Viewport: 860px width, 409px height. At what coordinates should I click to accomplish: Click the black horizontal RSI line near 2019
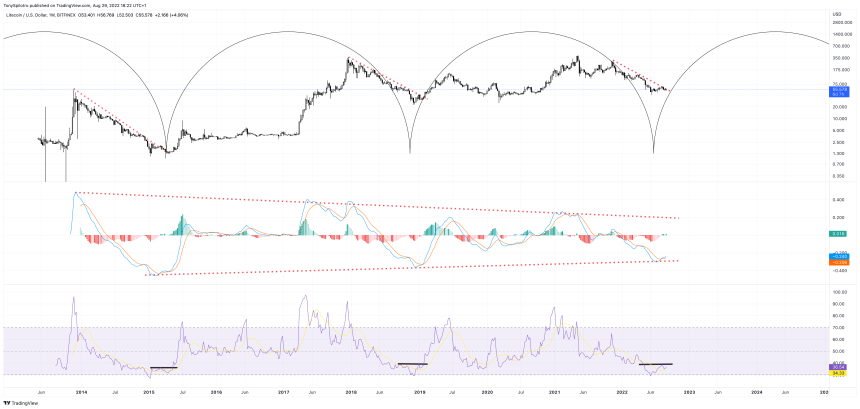pos(412,363)
